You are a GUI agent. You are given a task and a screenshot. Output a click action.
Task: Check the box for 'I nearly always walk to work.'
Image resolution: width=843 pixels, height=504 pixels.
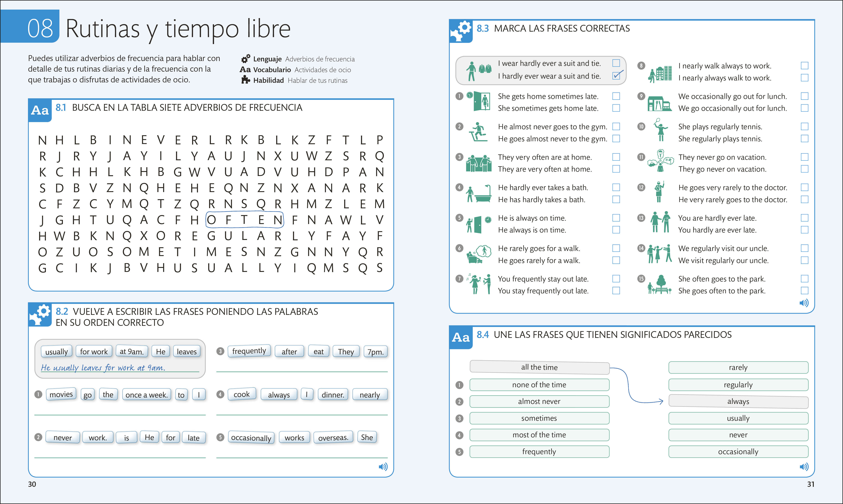[804, 78]
